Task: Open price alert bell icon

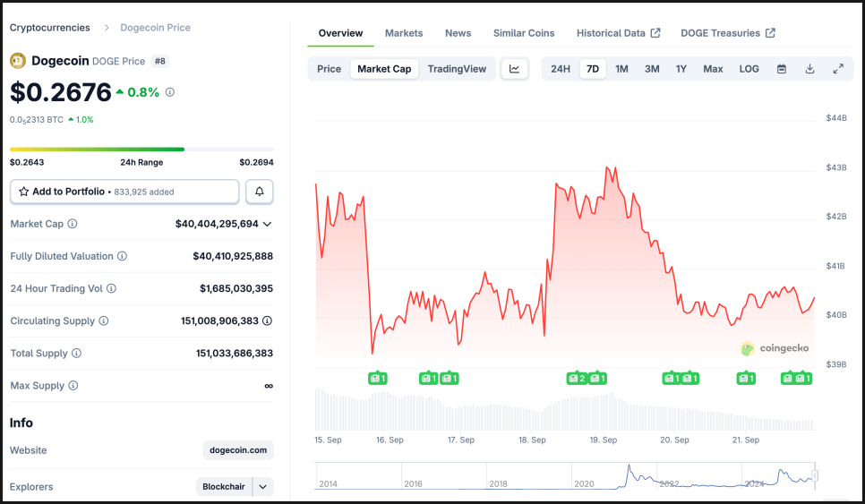Action: [x=260, y=192]
